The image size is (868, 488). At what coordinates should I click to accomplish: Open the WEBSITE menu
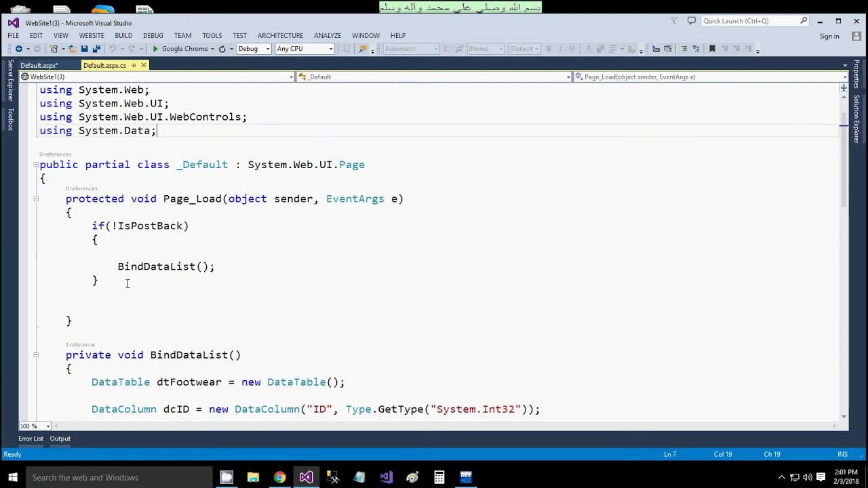coord(92,35)
